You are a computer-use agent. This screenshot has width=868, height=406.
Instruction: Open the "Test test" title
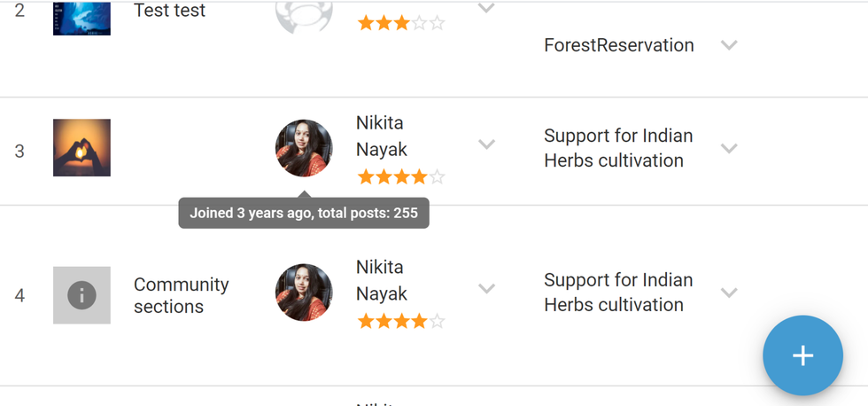[169, 11]
